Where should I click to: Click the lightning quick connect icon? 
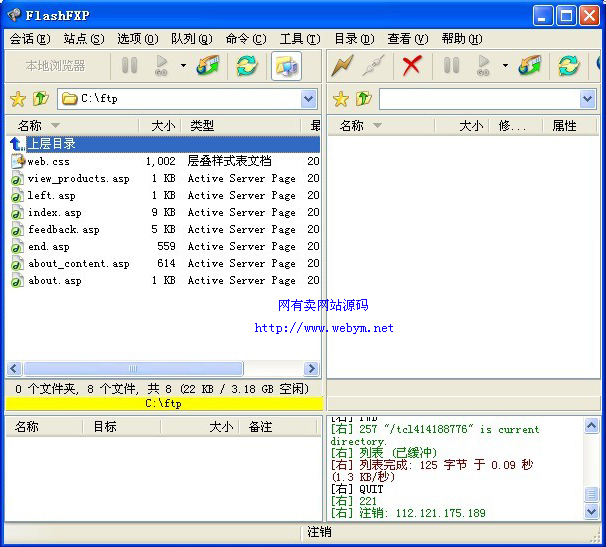pyautogui.click(x=342, y=65)
